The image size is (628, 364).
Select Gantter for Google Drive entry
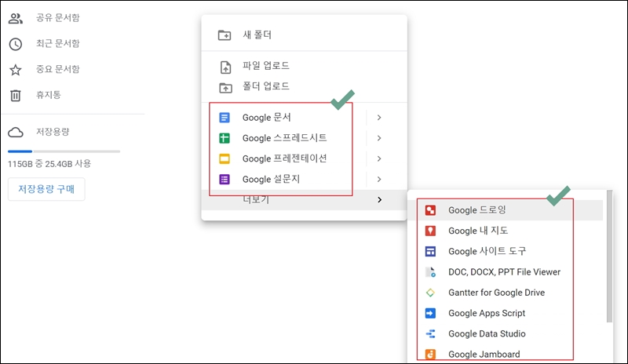[506, 293]
